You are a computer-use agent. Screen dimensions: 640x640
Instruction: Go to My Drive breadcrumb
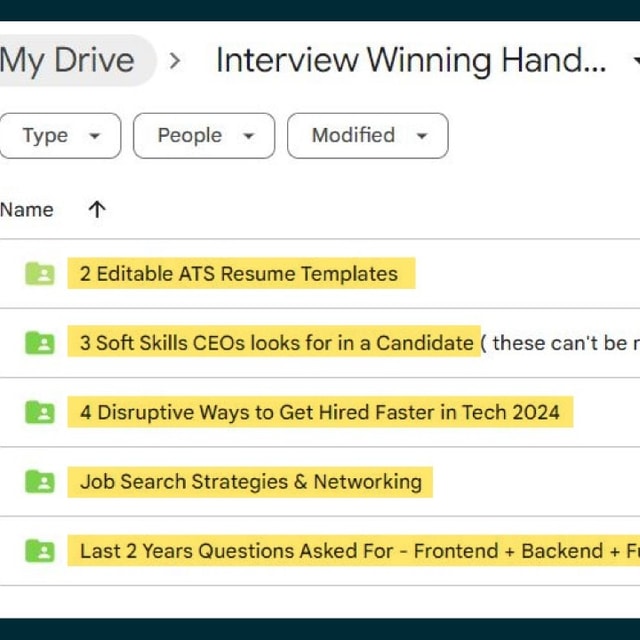click(x=67, y=61)
